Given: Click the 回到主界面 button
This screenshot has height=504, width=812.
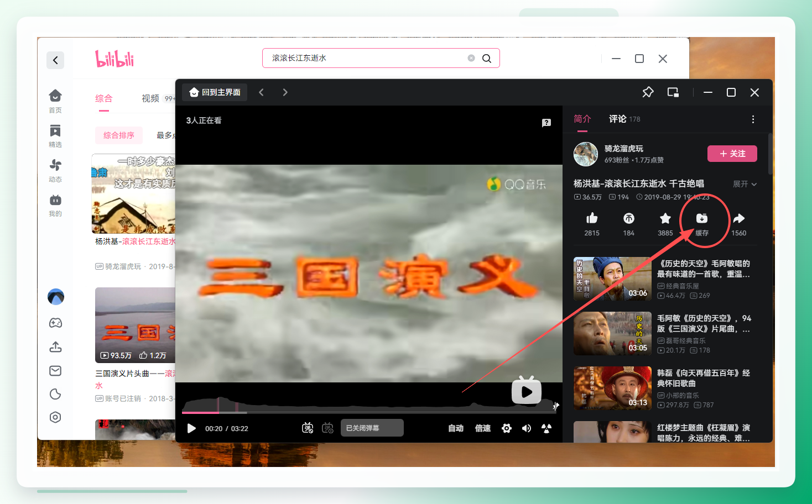Looking at the screenshot, I should pyautogui.click(x=215, y=92).
